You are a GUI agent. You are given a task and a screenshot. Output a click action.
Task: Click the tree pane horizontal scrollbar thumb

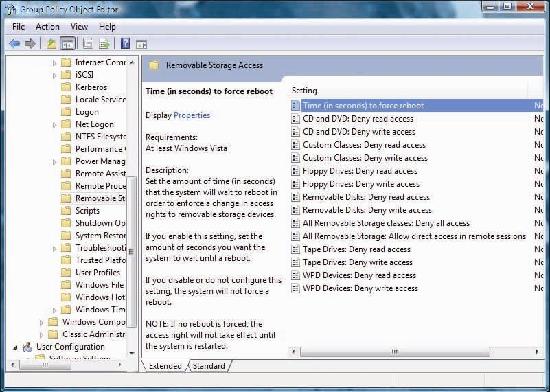45,365
